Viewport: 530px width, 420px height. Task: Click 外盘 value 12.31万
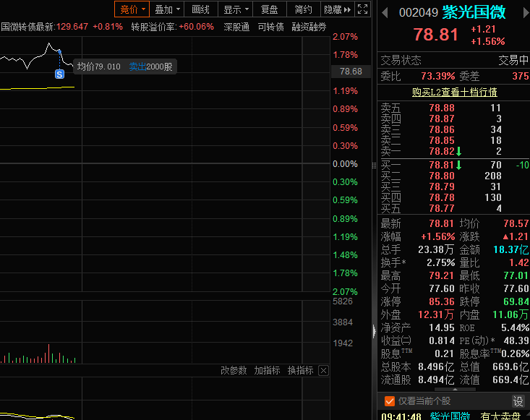[436, 314]
